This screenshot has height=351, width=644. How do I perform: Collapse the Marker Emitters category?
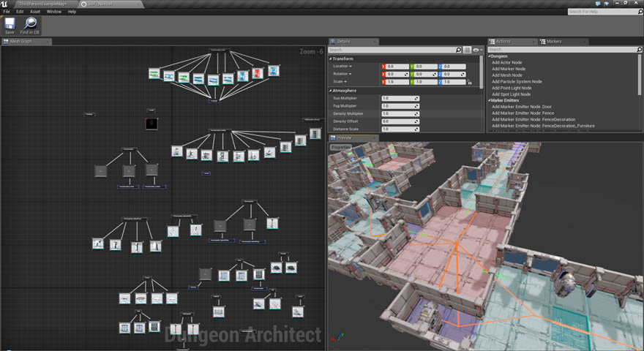coord(490,101)
